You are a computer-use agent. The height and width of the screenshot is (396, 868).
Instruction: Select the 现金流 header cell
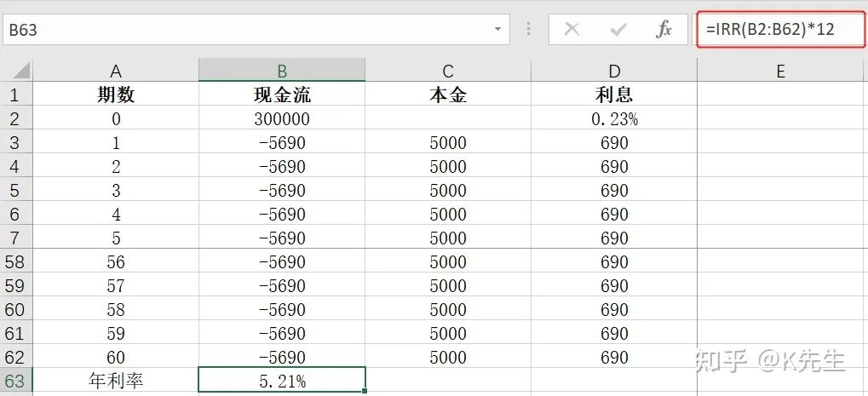(x=282, y=95)
